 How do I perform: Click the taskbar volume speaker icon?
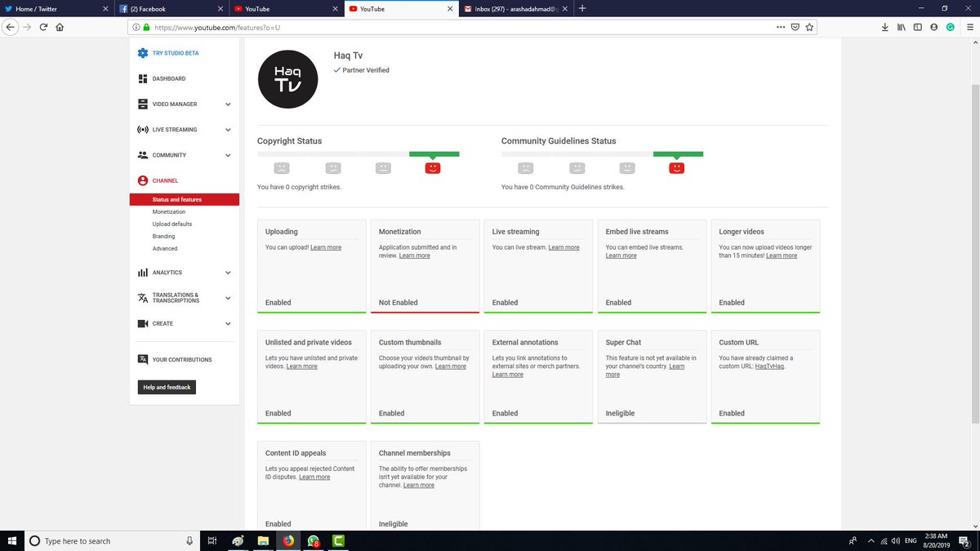point(895,540)
